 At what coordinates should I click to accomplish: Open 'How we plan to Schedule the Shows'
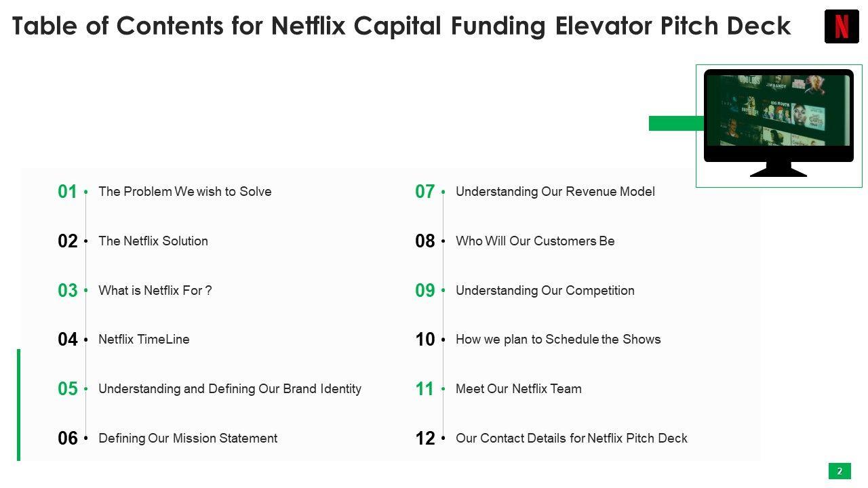[557, 340]
